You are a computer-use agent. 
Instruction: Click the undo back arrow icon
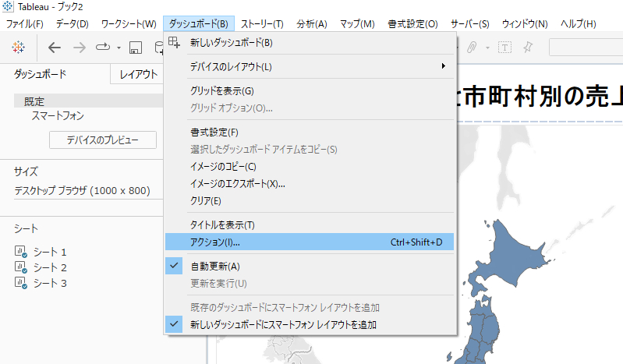point(55,48)
